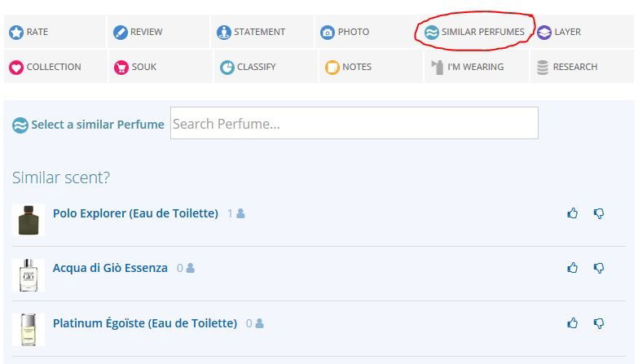Image resolution: width=638 pixels, height=364 pixels.
Task: Thumbs up Acqua di Giò Essenza
Action: point(573,268)
